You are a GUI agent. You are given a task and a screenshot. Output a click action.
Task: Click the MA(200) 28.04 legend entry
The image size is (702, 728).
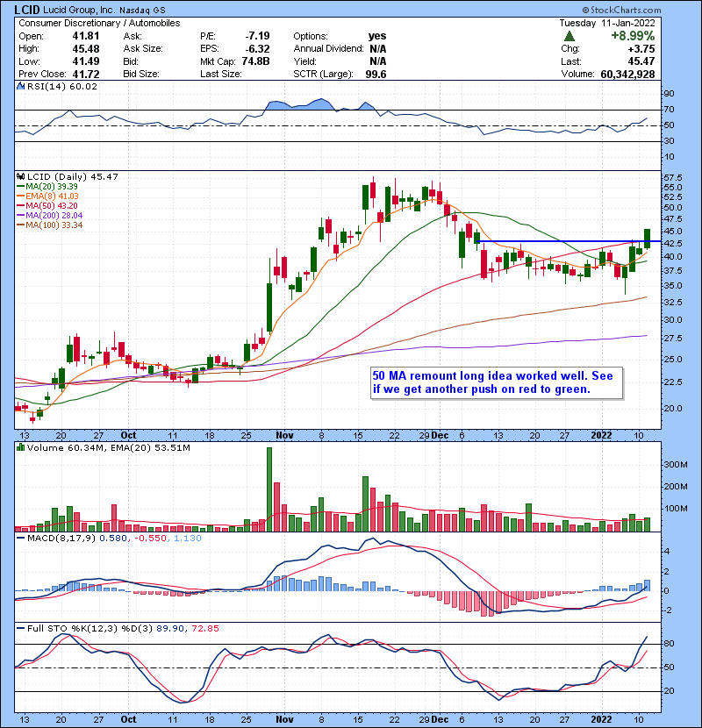tap(50, 216)
